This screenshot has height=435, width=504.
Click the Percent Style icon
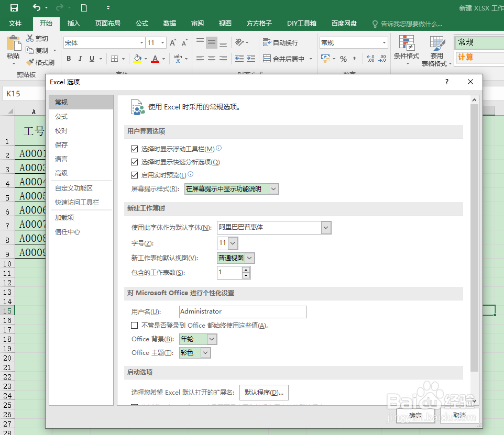(343, 59)
